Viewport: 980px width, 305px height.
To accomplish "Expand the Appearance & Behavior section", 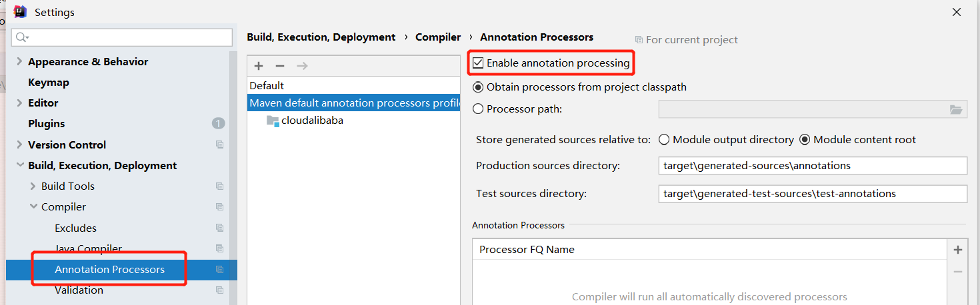I will pos(19,62).
